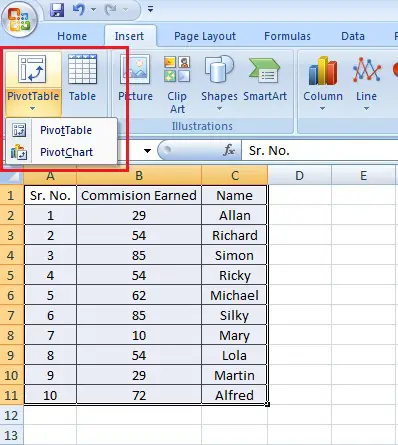Undo the last action
The height and width of the screenshot is (445, 398).
79,10
